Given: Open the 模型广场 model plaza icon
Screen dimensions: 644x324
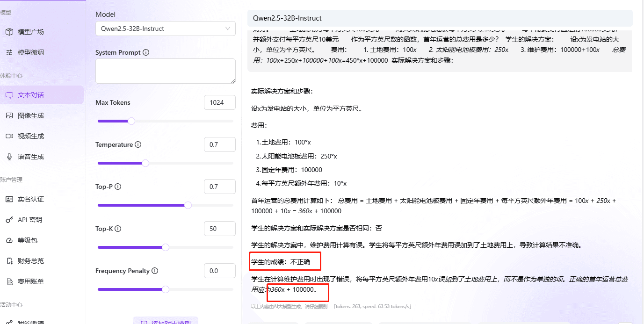Looking at the screenshot, I should click(x=9, y=31).
